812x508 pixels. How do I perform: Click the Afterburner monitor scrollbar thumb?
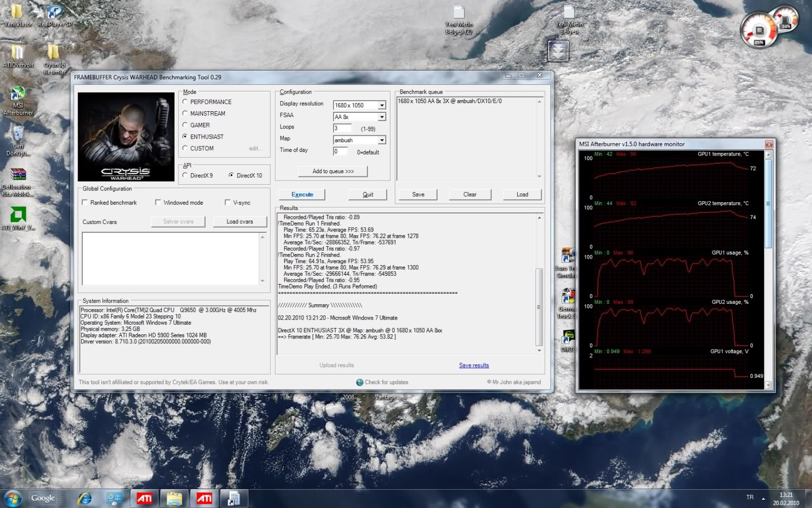(768, 204)
